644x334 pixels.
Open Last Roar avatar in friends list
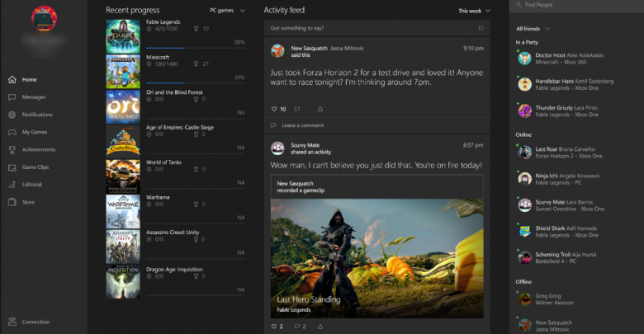[524, 153]
